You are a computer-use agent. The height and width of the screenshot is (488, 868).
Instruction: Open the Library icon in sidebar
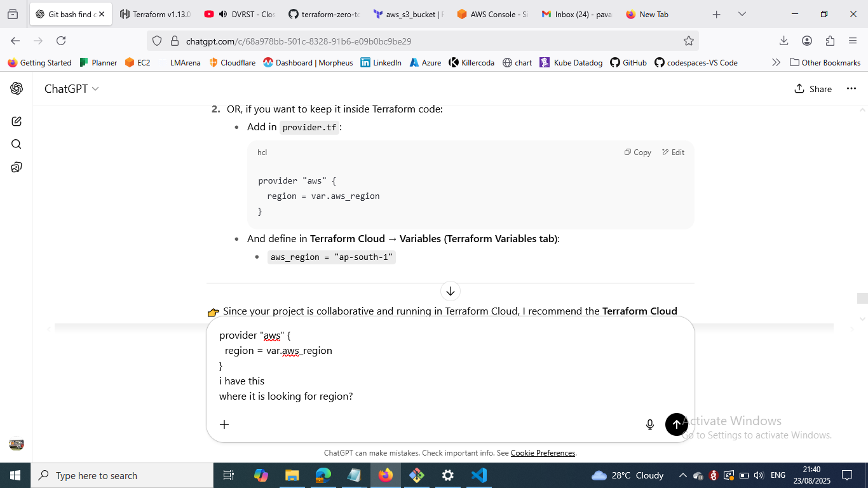coord(17,167)
